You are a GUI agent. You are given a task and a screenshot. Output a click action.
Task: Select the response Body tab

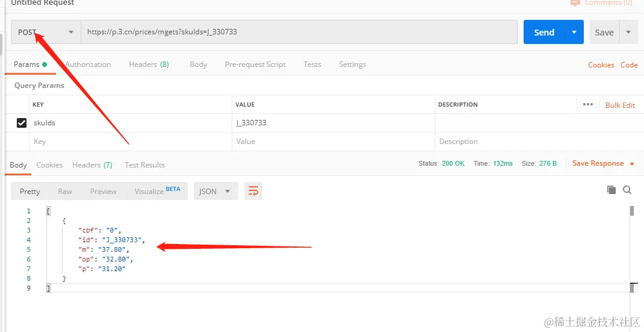pos(18,165)
